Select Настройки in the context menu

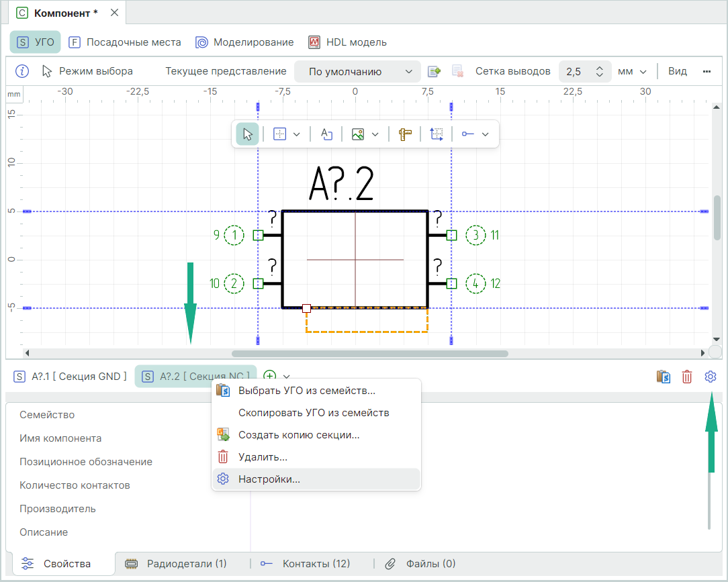269,479
